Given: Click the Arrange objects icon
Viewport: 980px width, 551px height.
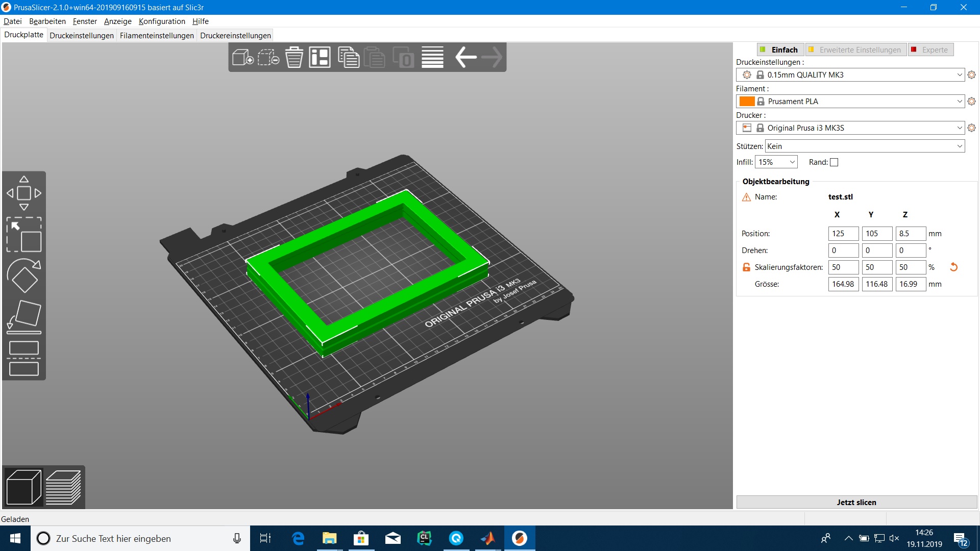Looking at the screenshot, I should coord(320,57).
